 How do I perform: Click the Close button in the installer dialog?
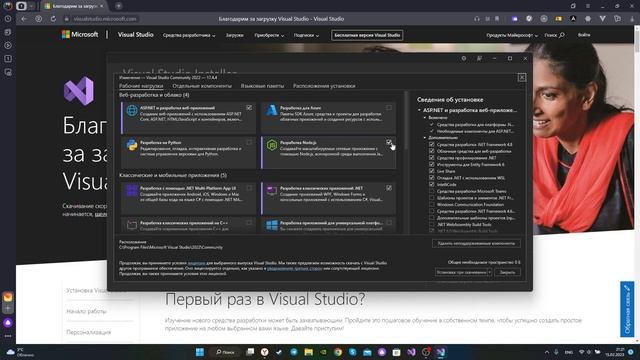coord(507,272)
